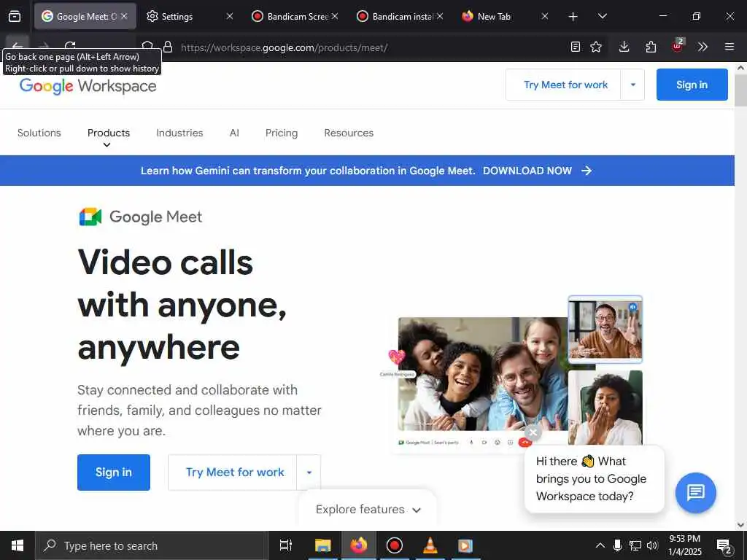The image size is (747, 560).
Task: Switch to the New Tab tab
Action: click(x=500, y=17)
